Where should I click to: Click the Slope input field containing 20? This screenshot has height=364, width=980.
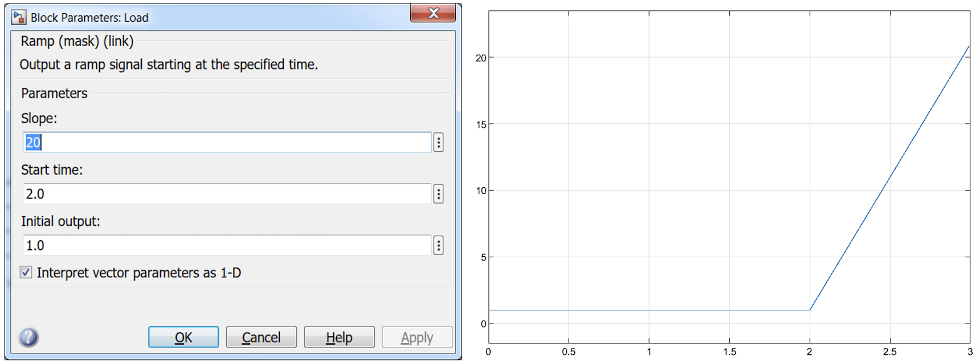tap(227, 142)
